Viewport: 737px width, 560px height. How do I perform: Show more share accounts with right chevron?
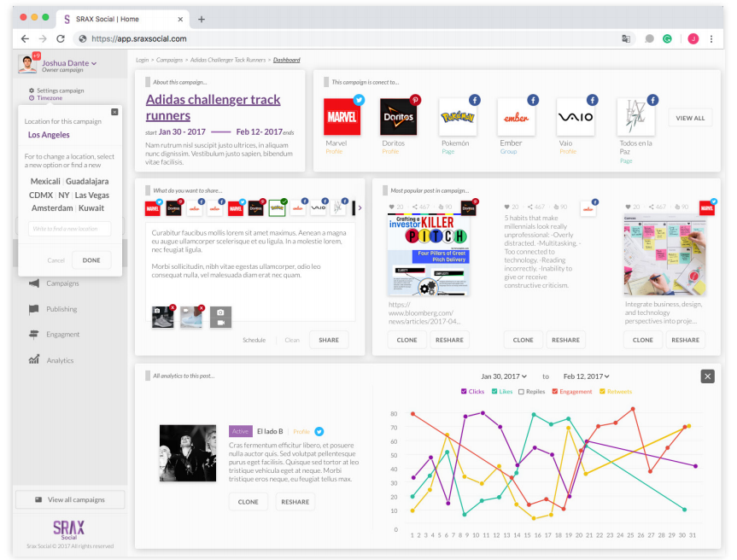360,207
